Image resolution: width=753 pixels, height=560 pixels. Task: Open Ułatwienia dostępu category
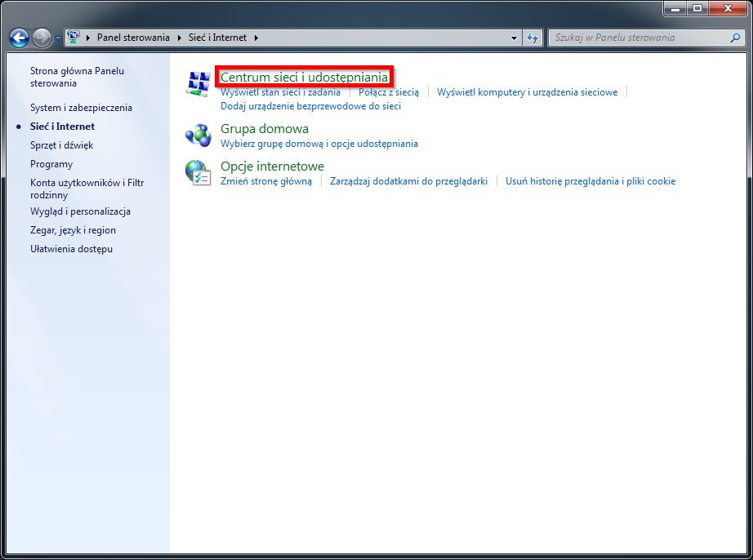click(x=72, y=249)
